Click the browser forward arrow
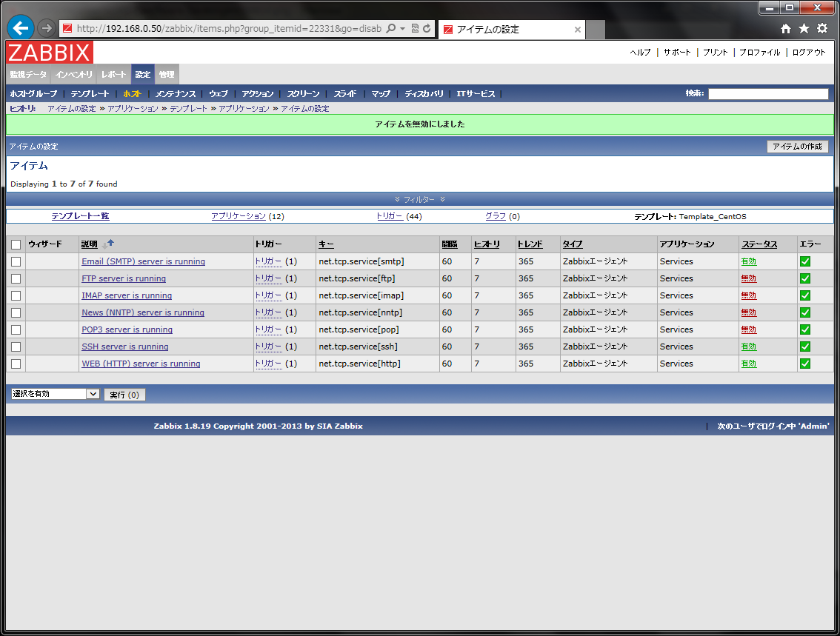This screenshot has height=636, width=840. 47,28
